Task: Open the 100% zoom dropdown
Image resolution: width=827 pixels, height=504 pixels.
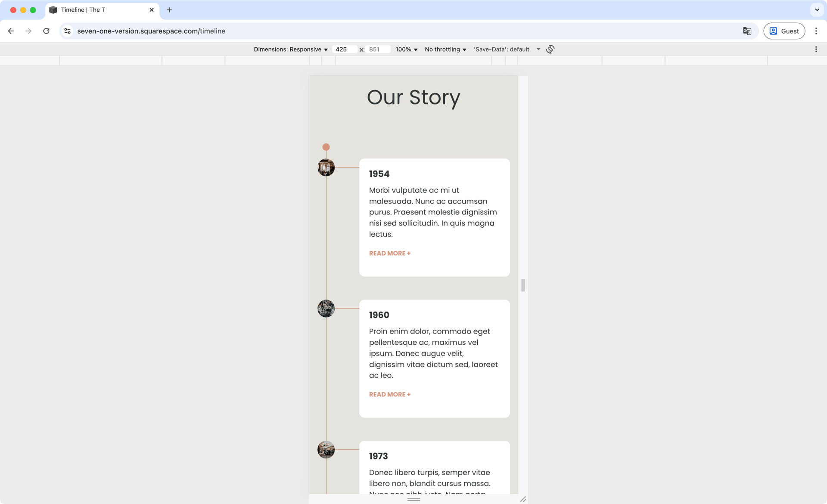Action: 406,49
